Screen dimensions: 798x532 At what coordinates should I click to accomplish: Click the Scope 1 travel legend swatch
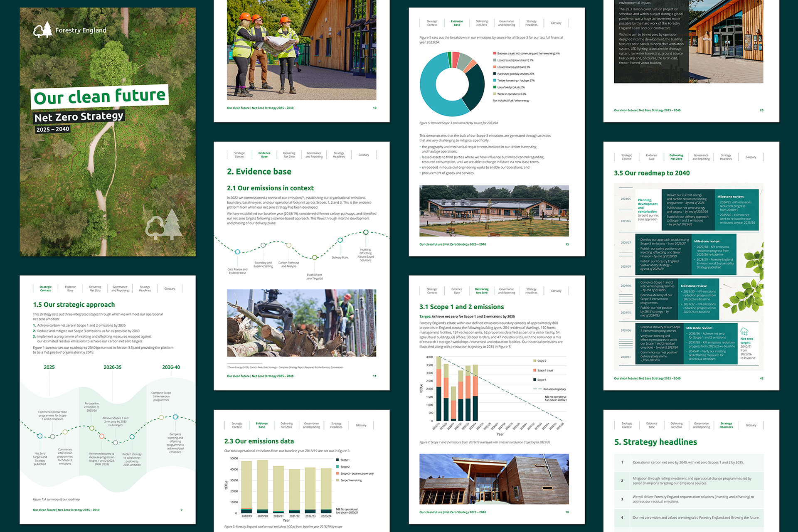click(534, 370)
